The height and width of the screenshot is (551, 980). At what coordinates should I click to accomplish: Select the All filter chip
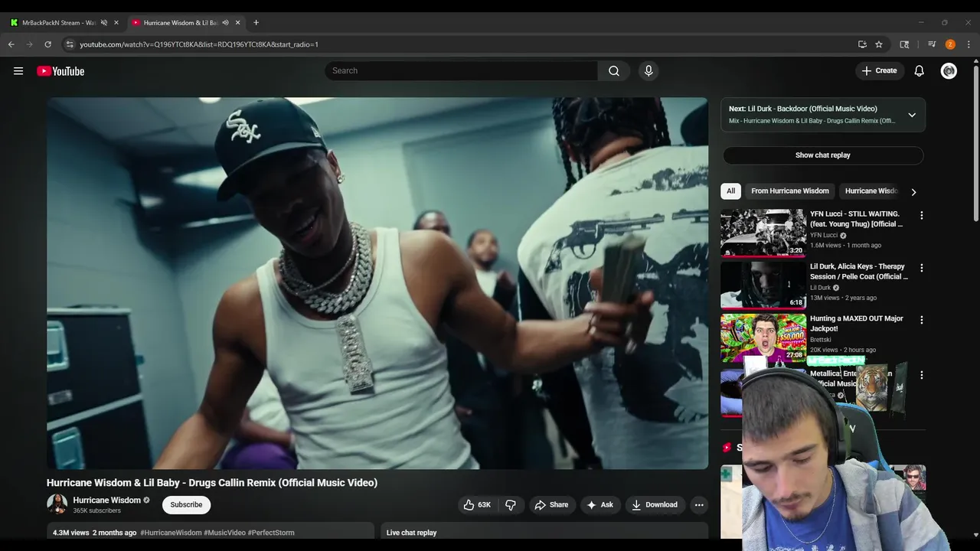coord(730,191)
